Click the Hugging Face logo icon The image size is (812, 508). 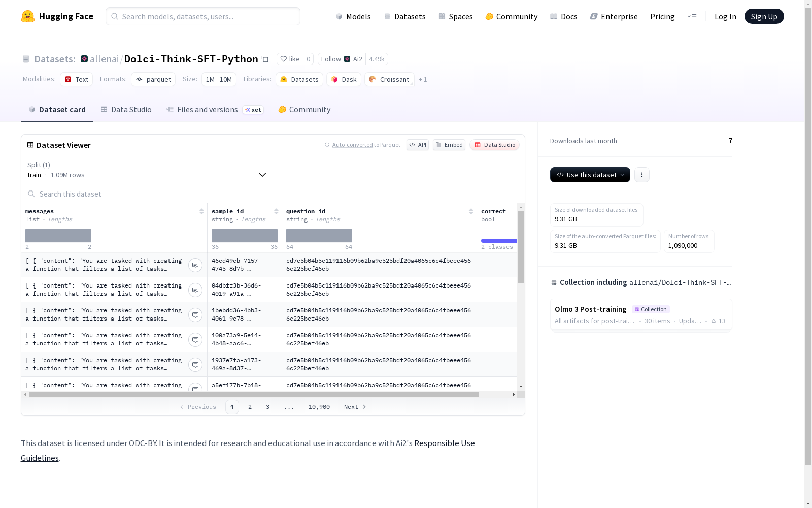[x=28, y=16]
